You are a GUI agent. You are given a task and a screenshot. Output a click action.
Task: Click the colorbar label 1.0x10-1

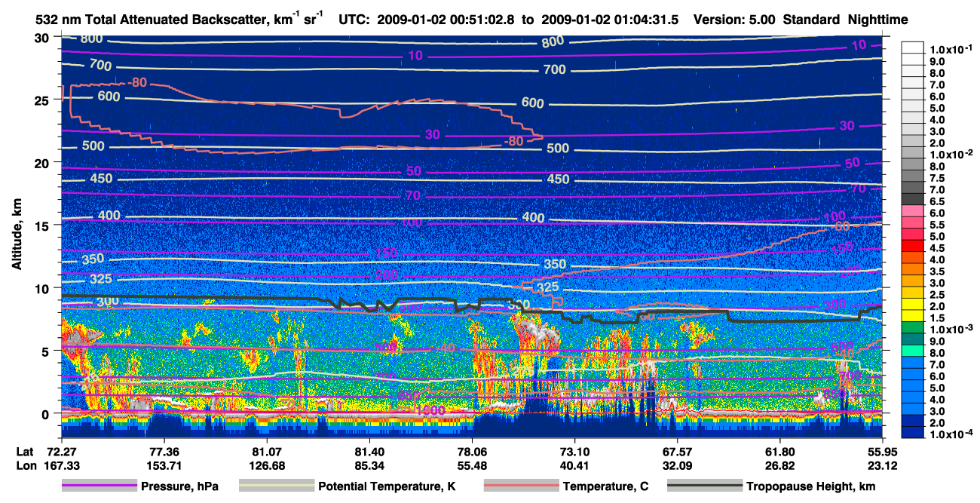[952, 49]
